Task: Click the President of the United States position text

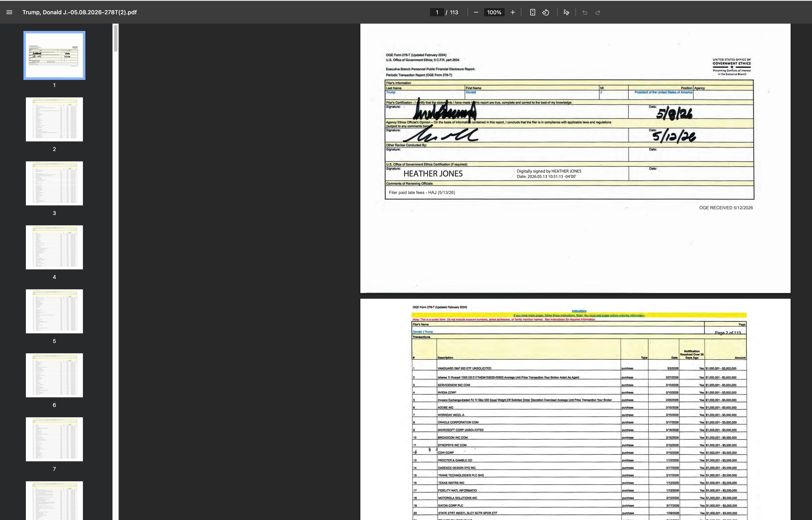Action: [x=663, y=92]
